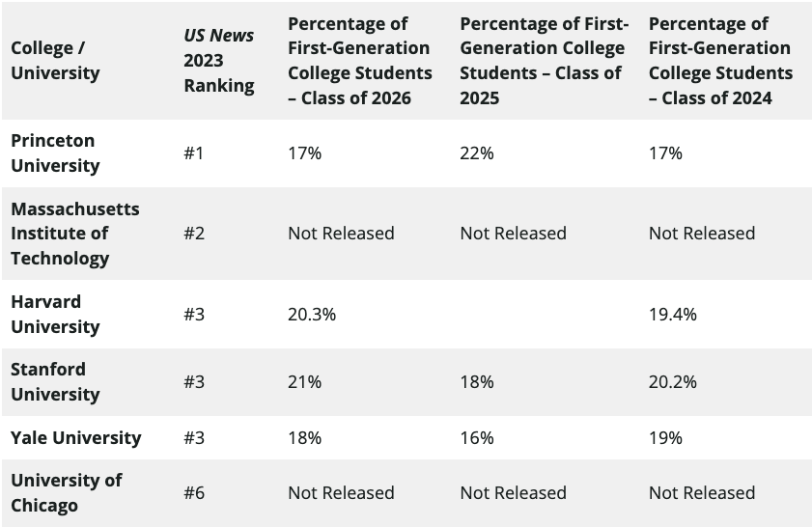The image size is (812, 527).
Task: Click the Stanford University name cell
Action: point(55,382)
